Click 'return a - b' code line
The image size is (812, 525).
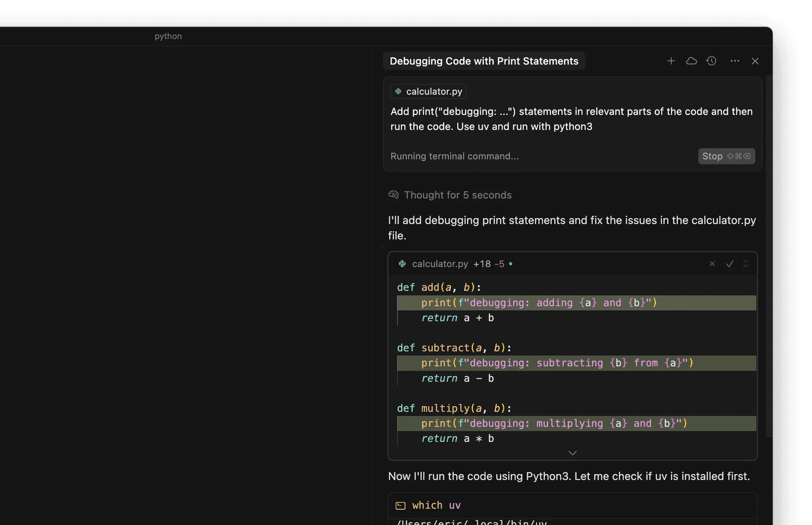[457, 378]
